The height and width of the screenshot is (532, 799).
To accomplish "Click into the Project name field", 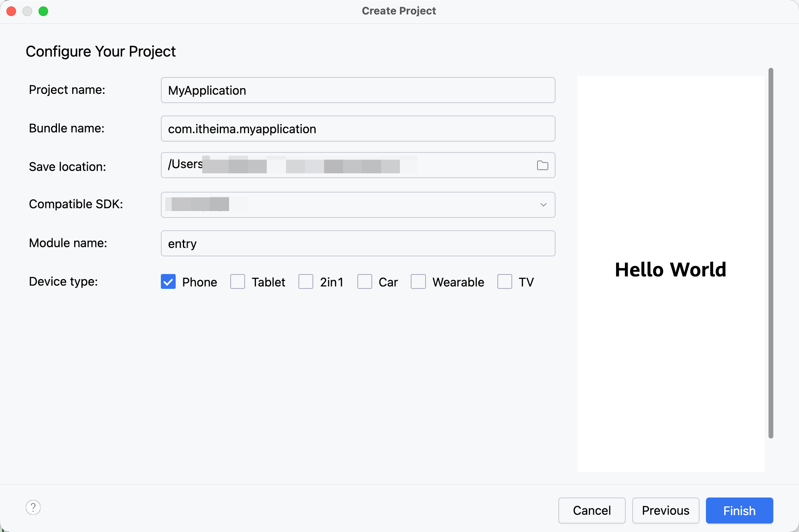I will click(x=358, y=90).
